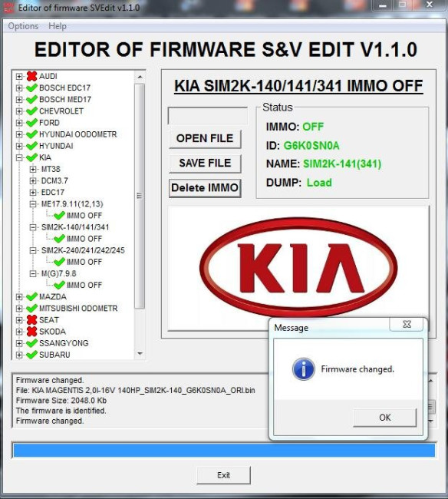The height and width of the screenshot is (499, 448).
Task: Click the log line 'Firmware Size: 2048.0 Kb'
Action: (x=61, y=400)
